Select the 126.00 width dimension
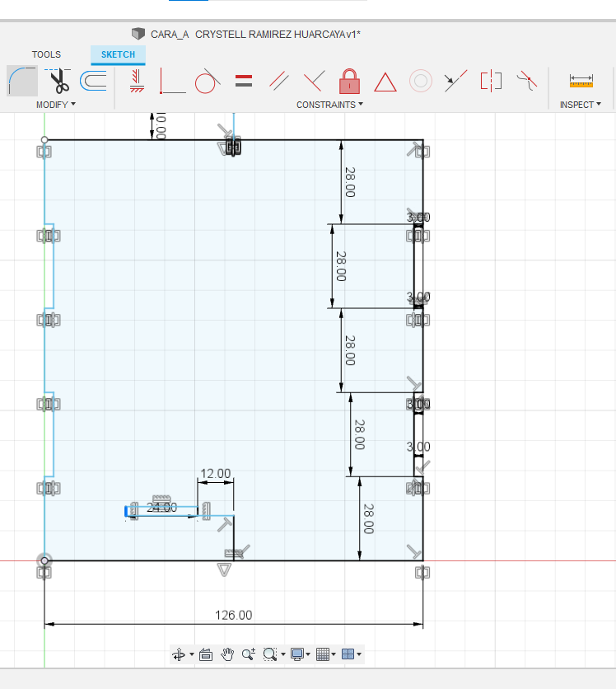The height and width of the screenshot is (689, 616). 234,615
